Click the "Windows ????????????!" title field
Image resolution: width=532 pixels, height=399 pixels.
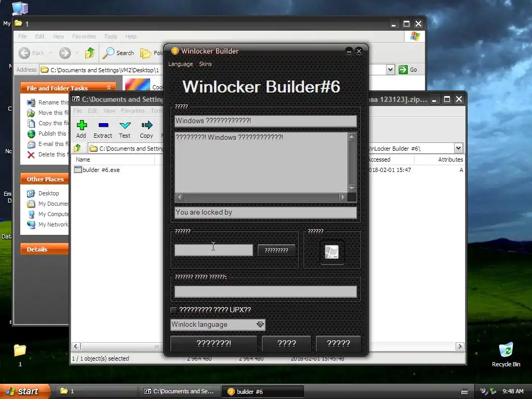click(265, 121)
